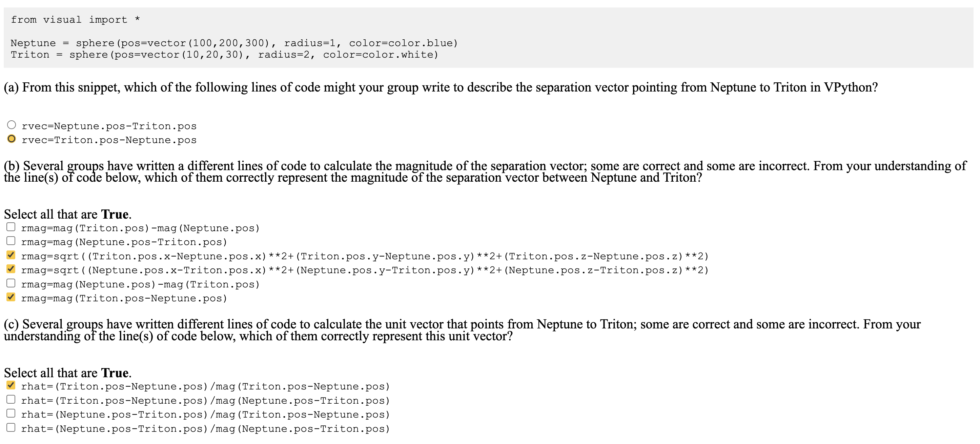Check rhat=(Triton.pos-Neptune.pos)/mag(Neptune.pos-Triton.pos)

11,399
